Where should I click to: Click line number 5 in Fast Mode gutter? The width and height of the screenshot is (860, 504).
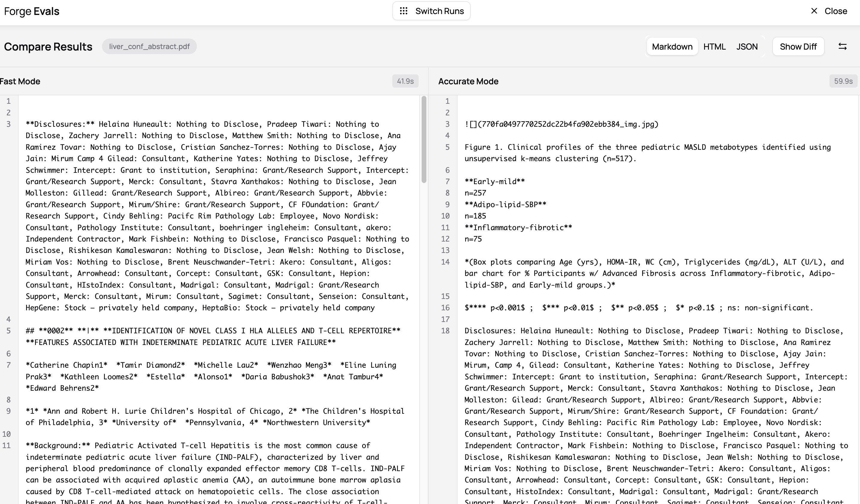pos(8,331)
